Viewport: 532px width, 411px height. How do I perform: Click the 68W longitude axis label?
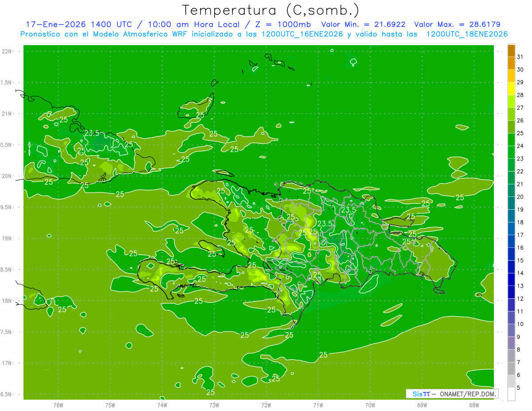point(473,405)
